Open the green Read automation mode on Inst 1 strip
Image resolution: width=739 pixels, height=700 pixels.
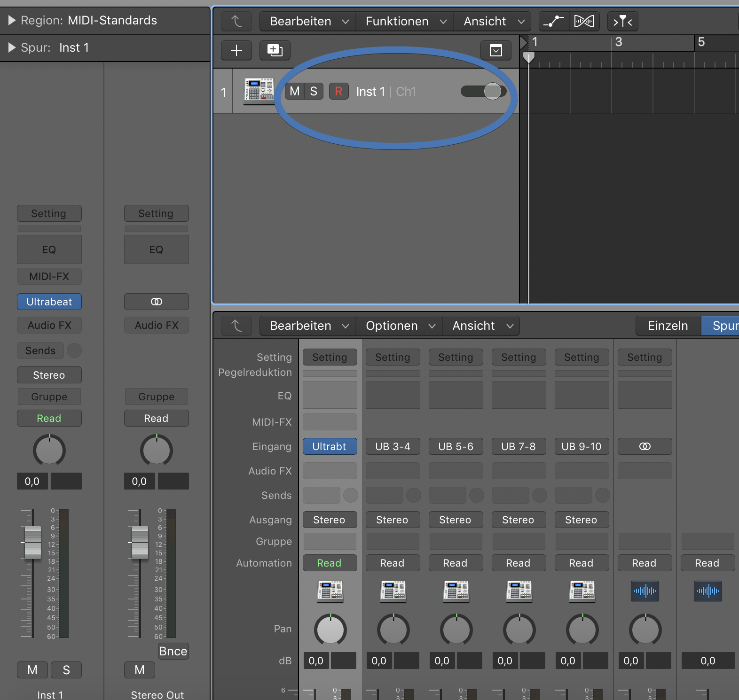[x=49, y=418]
